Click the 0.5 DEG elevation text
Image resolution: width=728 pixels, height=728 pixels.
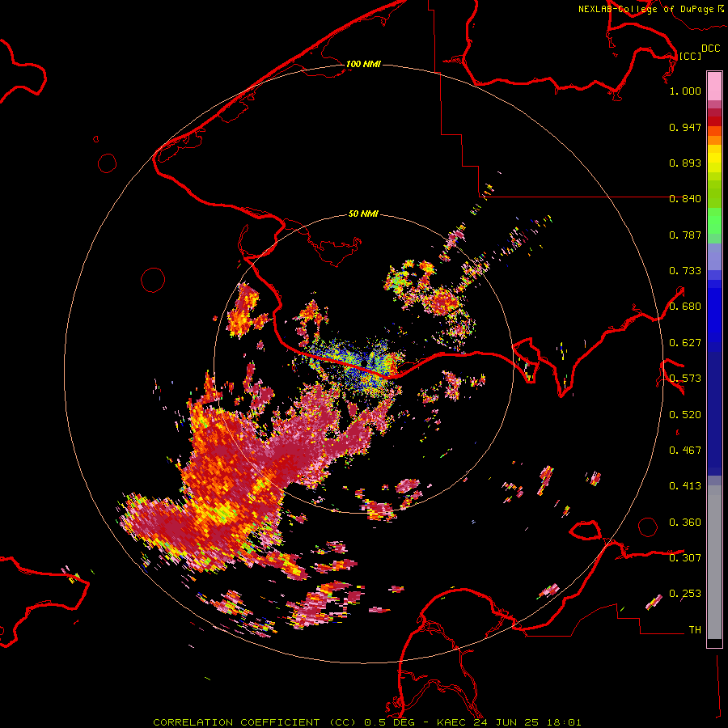tap(389, 722)
